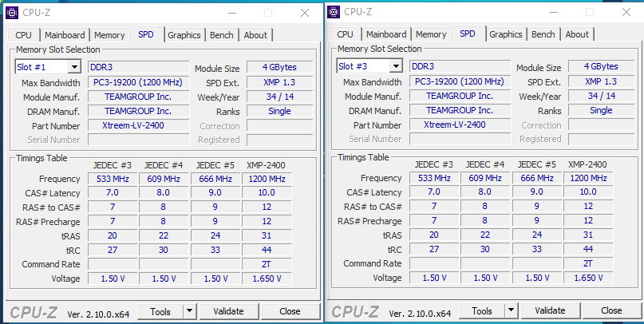644x324 pixels.
Task: Select the Memory tab in left window
Action: click(109, 35)
